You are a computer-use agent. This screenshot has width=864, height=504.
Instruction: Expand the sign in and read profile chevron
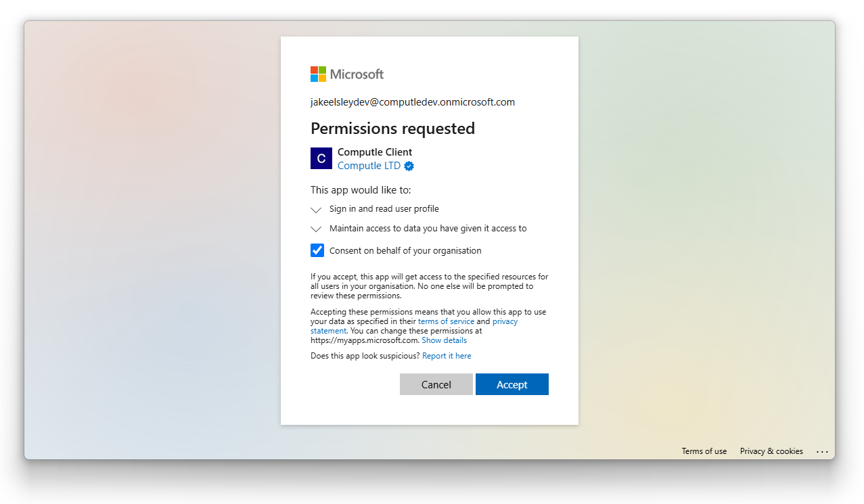316,210
